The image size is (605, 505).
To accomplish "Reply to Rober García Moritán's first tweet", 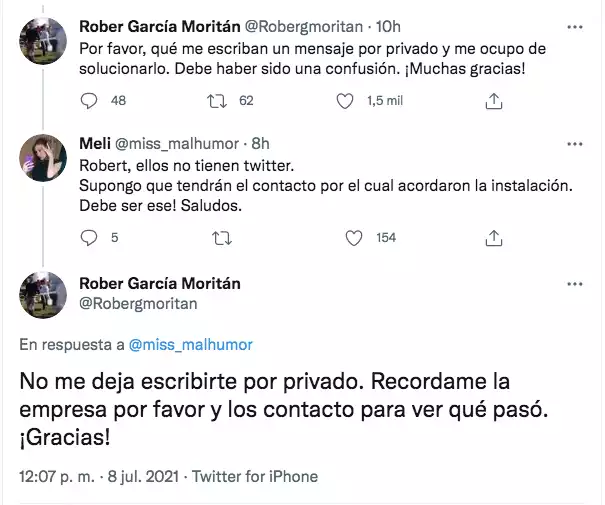I will tap(89, 101).
